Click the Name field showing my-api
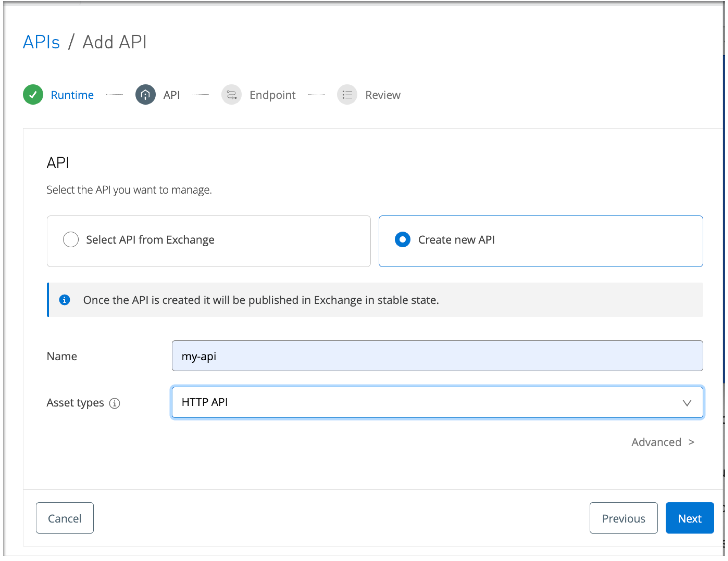This screenshot has width=728, height=561. point(437,355)
